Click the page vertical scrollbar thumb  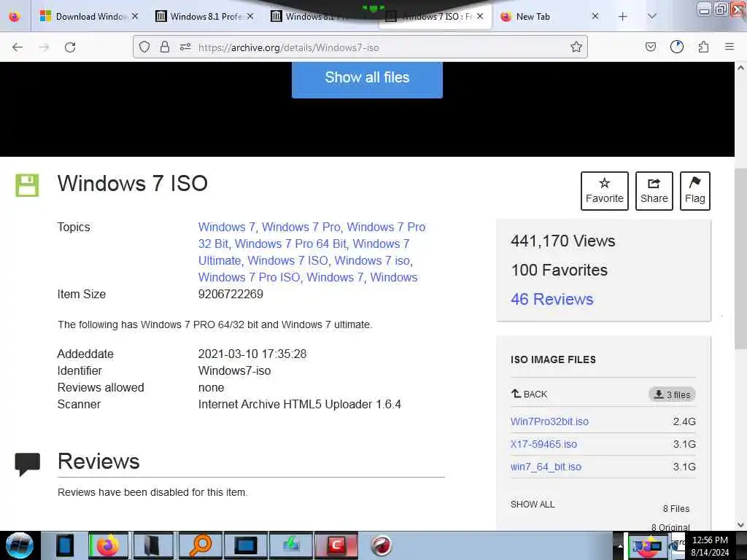tap(741, 258)
